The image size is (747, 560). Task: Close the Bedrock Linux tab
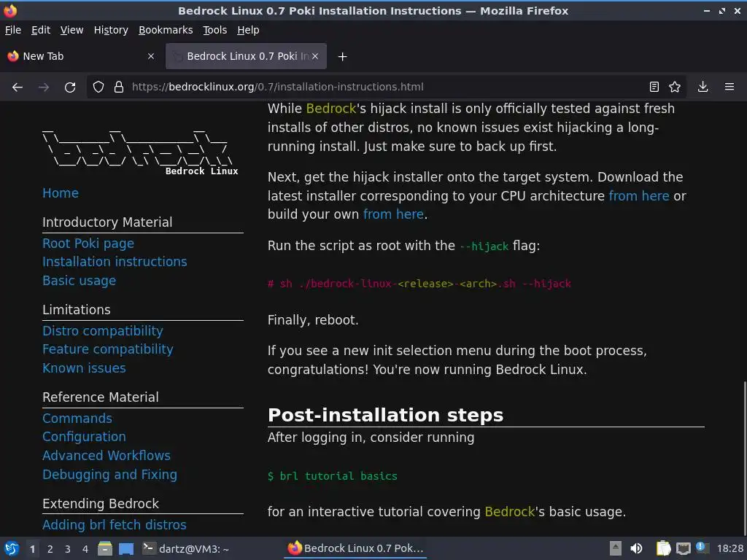[x=315, y=56]
